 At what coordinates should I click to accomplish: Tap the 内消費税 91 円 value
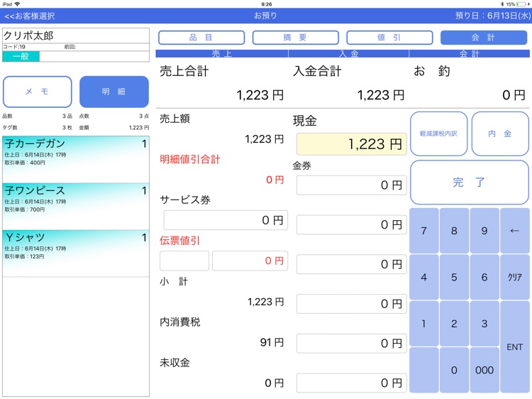[272, 342]
